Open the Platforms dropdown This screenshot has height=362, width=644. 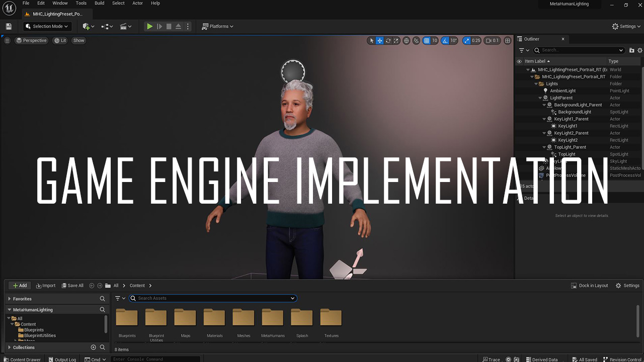(x=217, y=26)
